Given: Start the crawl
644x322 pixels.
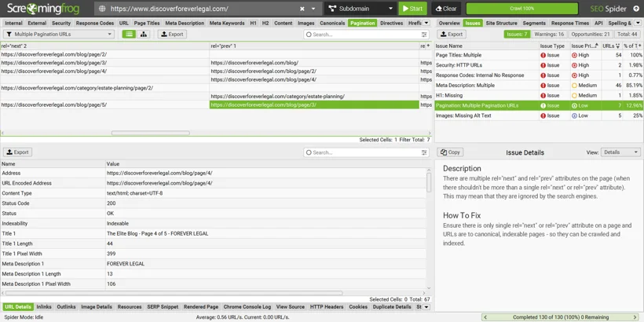Looking at the screenshot, I should click(412, 9).
